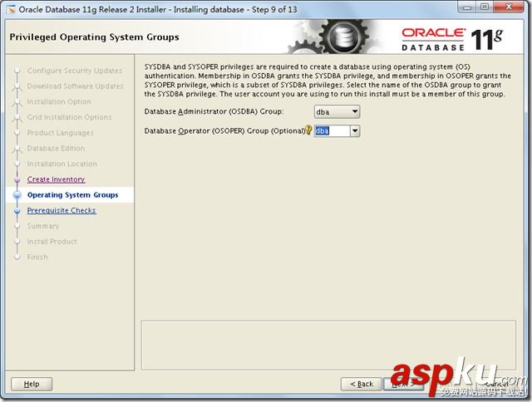
Task: Click the Install Product step
Action: pyautogui.click(x=52, y=242)
